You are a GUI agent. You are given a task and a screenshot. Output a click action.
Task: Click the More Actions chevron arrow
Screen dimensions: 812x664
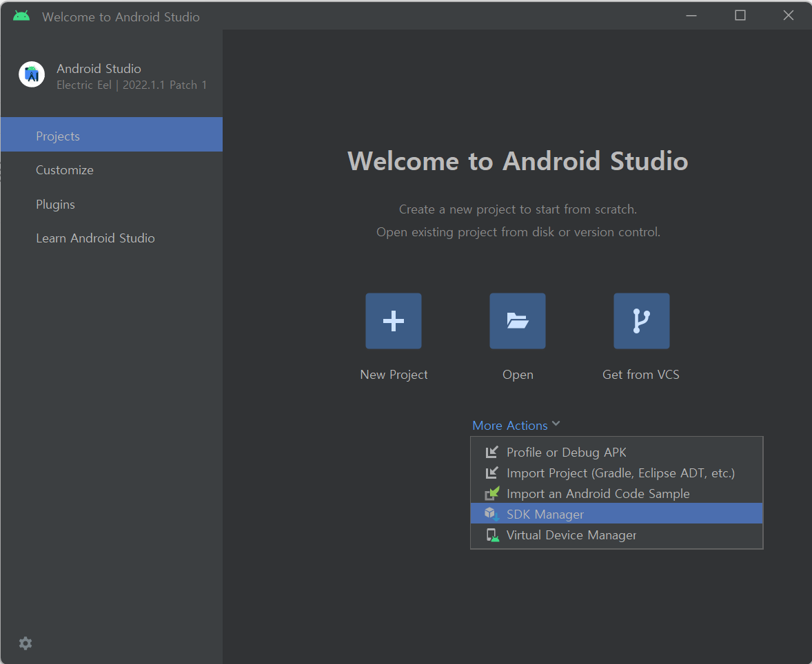click(x=556, y=424)
